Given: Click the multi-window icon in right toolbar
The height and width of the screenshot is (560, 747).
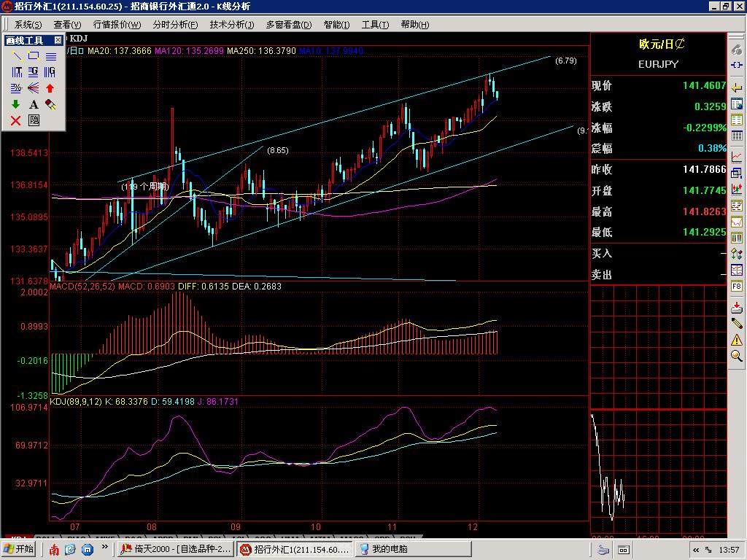Looking at the screenshot, I should 737,173.
